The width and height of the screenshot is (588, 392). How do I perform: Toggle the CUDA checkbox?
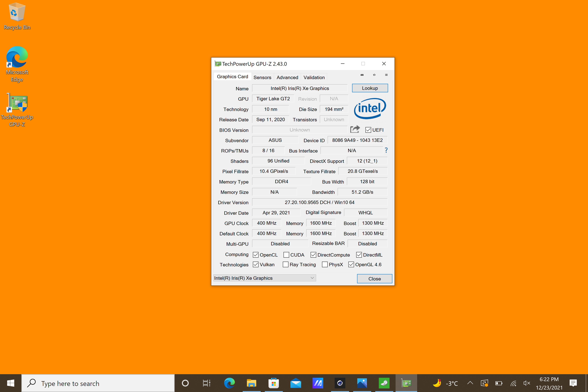pos(286,255)
